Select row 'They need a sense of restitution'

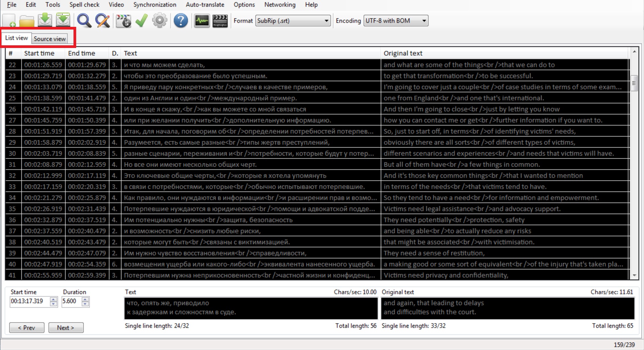[317, 253]
